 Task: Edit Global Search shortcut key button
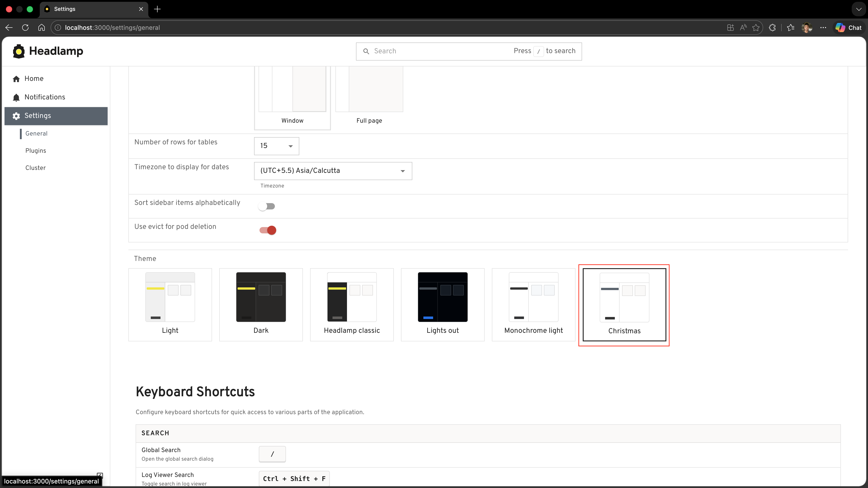(272, 454)
